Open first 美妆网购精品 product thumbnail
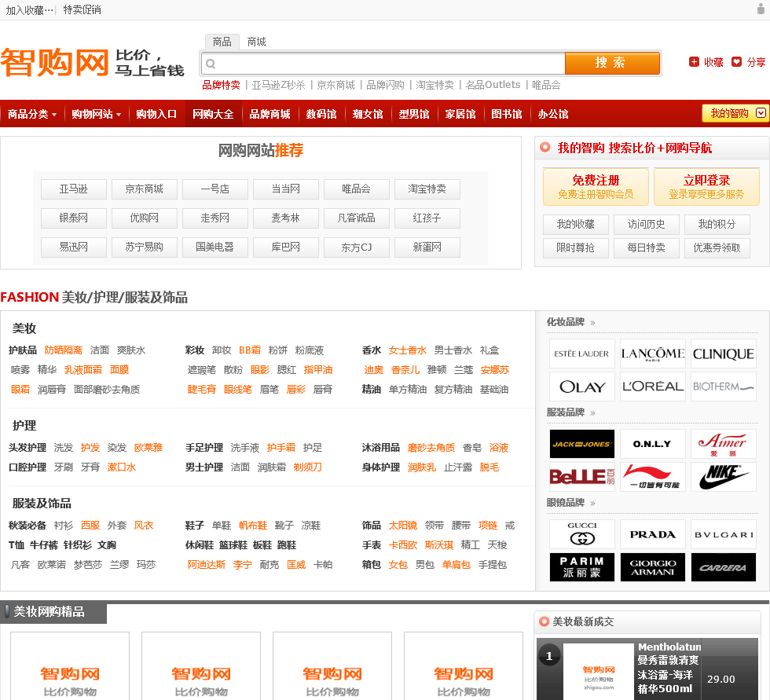The height and width of the screenshot is (700, 770). click(70, 665)
